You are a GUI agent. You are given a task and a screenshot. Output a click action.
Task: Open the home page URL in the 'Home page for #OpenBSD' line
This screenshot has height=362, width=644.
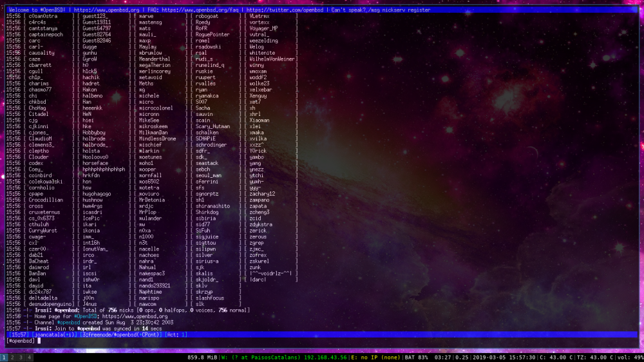click(135, 316)
